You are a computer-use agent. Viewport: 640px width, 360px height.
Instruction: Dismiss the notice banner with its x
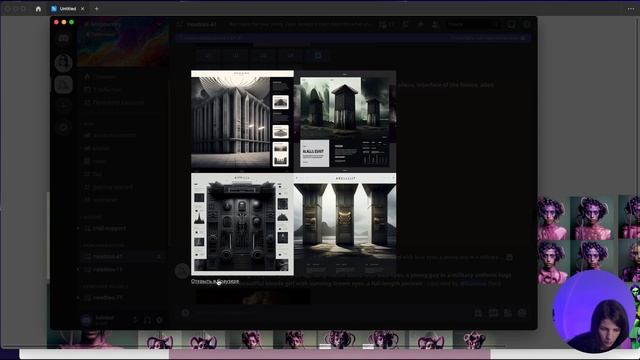point(523,38)
